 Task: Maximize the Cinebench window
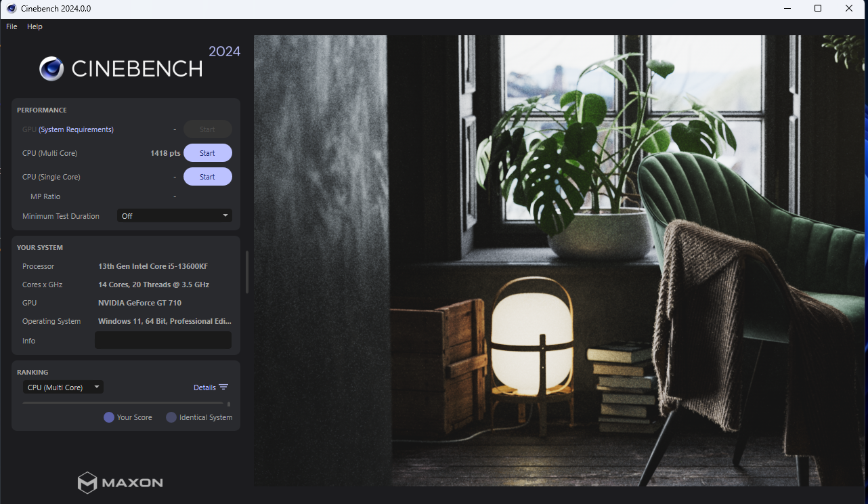pos(818,9)
